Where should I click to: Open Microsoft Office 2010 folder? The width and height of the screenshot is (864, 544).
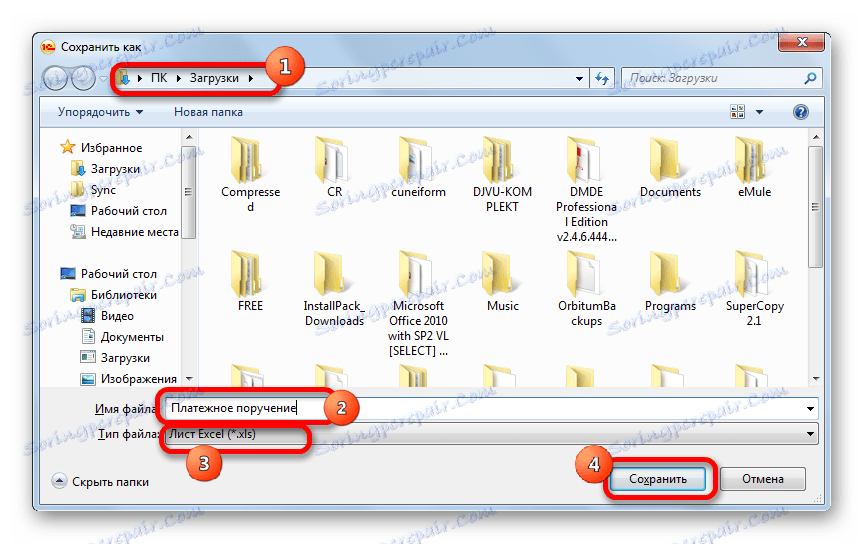pos(418,304)
